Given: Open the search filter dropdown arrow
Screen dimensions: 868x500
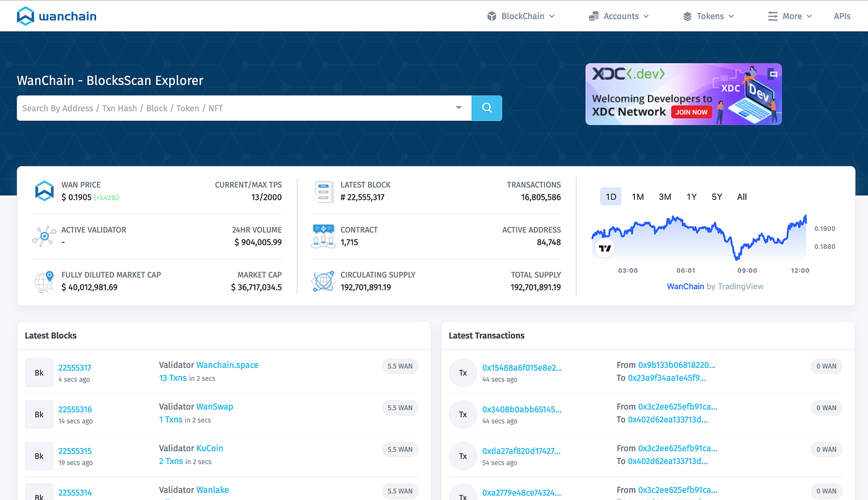Looking at the screenshot, I should [459, 108].
